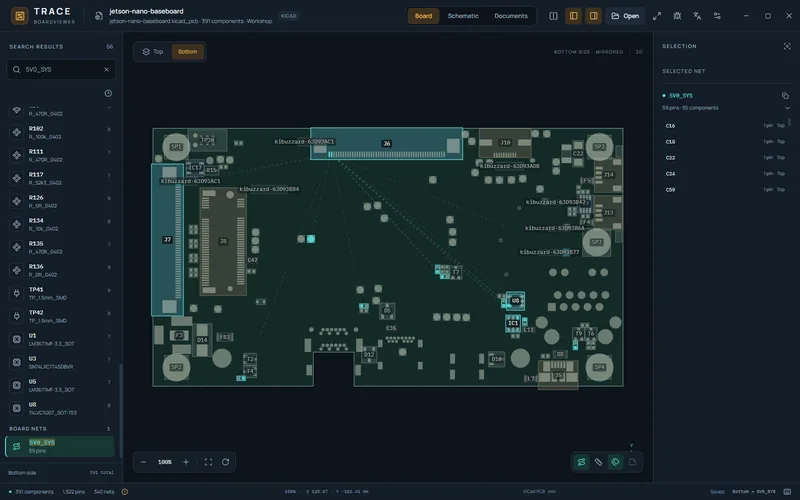Toggle the net highlight tool
The width and height of the screenshot is (800, 500).
(581, 462)
